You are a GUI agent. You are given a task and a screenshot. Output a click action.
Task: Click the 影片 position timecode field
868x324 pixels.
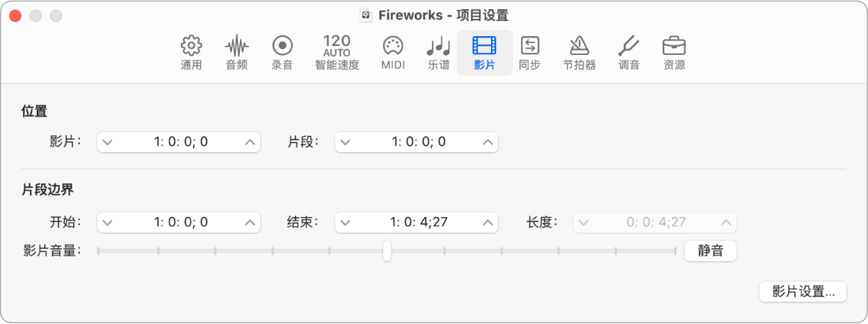pyautogui.click(x=179, y=143)
